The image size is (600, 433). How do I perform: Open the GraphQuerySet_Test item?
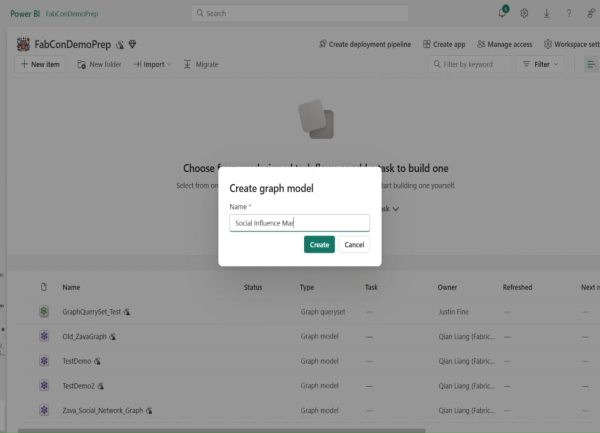click(x=91, y=312)
